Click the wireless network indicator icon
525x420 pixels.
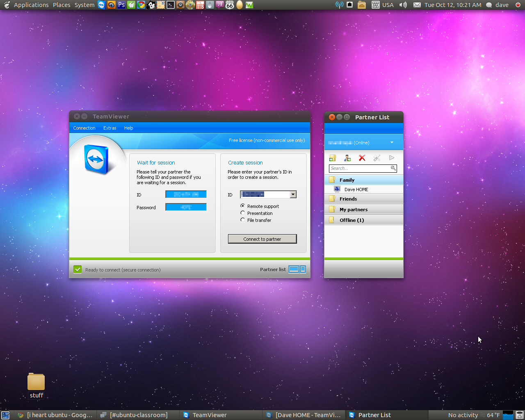click(x=340, y=5)
